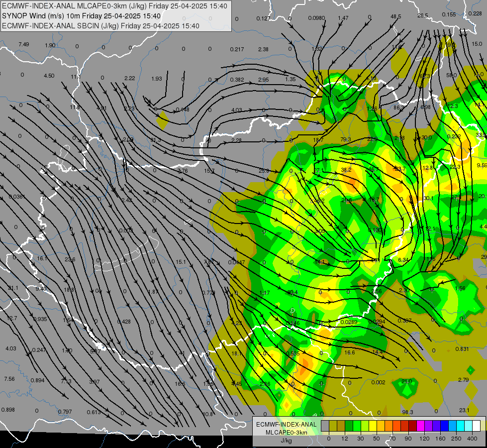Click the map value '26.5'
Image resolution: width=487 pixels, height=448 pixels.
(x=423, y=15)
